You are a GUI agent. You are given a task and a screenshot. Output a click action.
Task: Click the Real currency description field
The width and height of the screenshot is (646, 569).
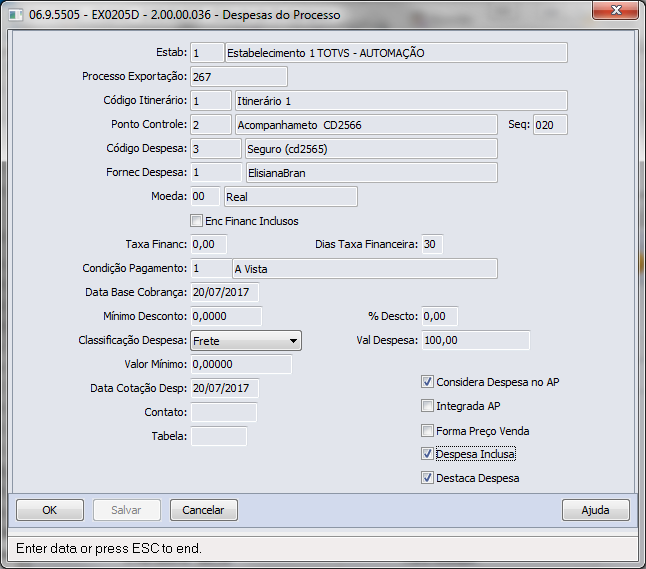(x=290, y=196)
